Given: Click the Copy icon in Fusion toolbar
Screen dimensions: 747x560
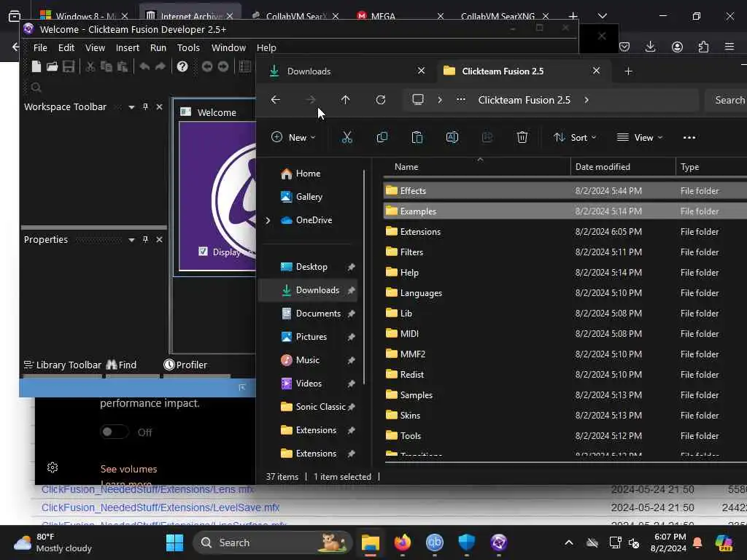Looking at the screenshot, I should click(x=107, y=66).
